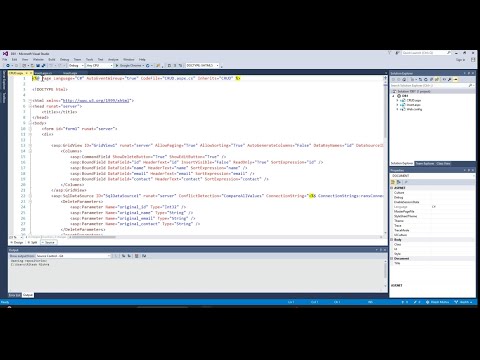Viewport: 480px width, 360px height.
Task: Close the CRUD.aspx editor tab
Action: point(31,73)
